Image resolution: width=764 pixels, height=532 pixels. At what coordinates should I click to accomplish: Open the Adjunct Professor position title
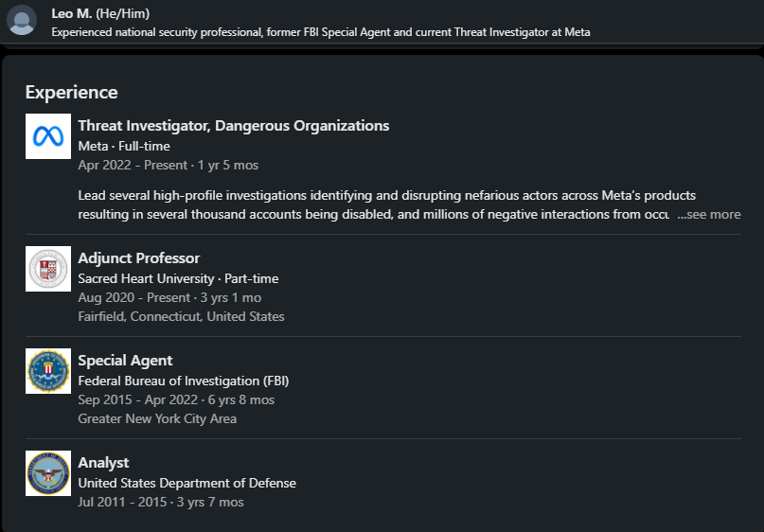tap(138, 258)
